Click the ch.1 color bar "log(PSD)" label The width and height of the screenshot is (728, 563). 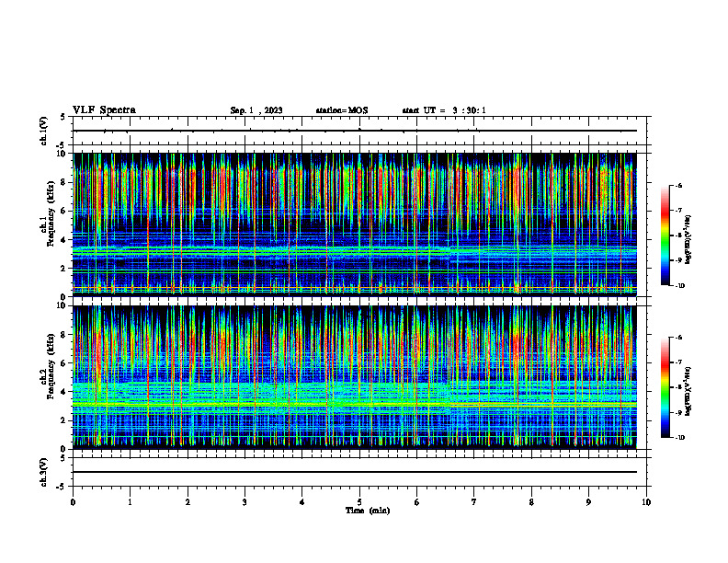click(688, 239)
